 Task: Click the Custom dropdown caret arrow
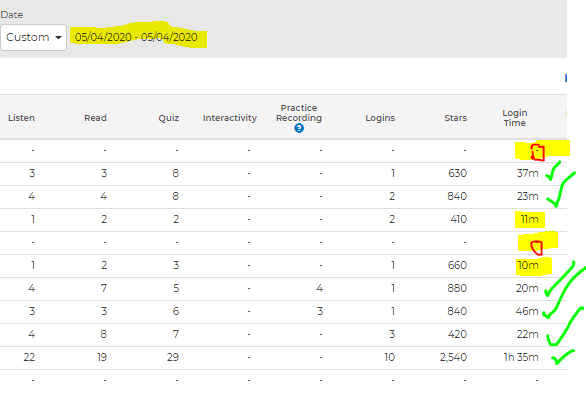coord(58,37)
